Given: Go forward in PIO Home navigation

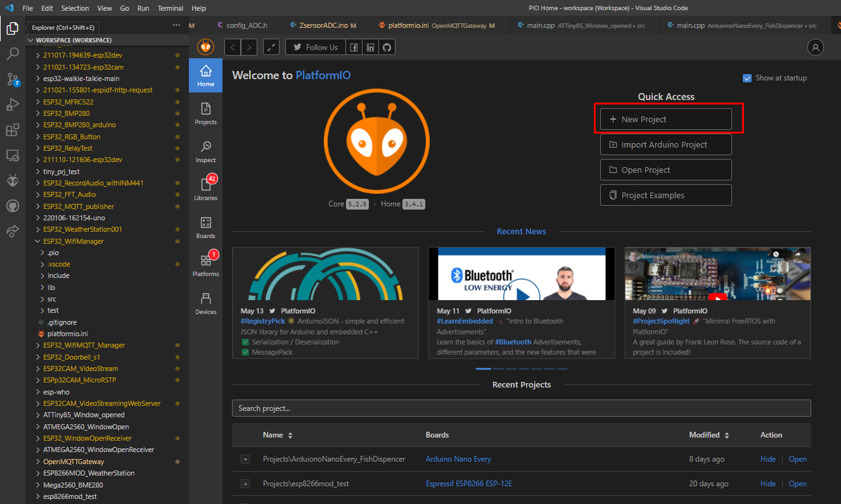Looking at the screenshot, I should [250, 47].
